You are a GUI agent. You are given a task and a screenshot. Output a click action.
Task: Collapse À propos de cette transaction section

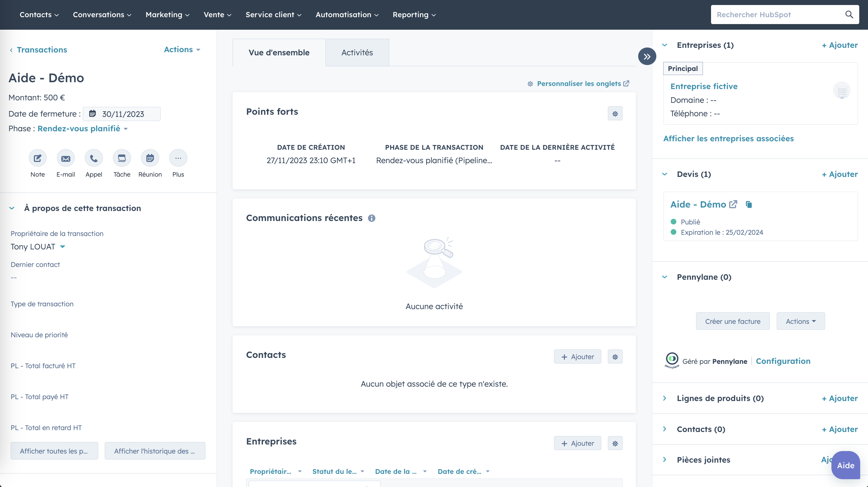point(12,208)
